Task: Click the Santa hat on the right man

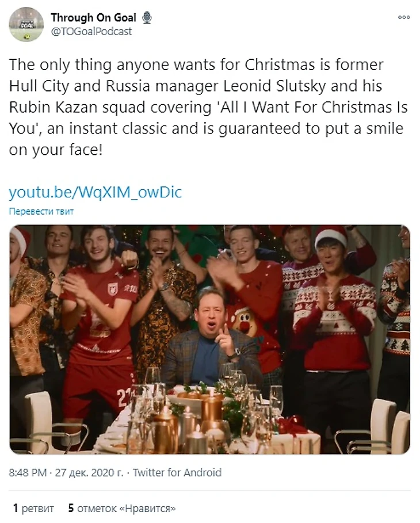Action: 331,236
